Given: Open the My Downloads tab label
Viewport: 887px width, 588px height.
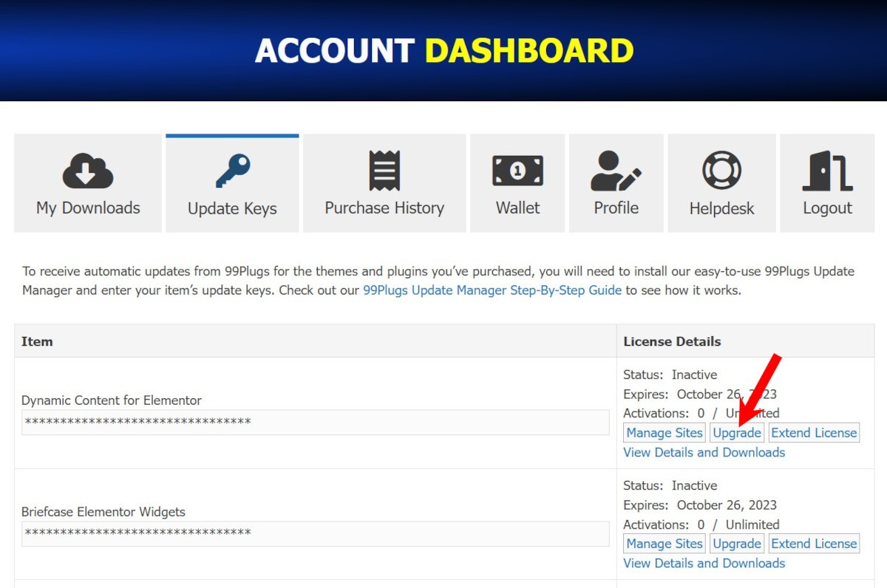Looking at the screenshot, I should pyautogui.click(x=88, y=208).
